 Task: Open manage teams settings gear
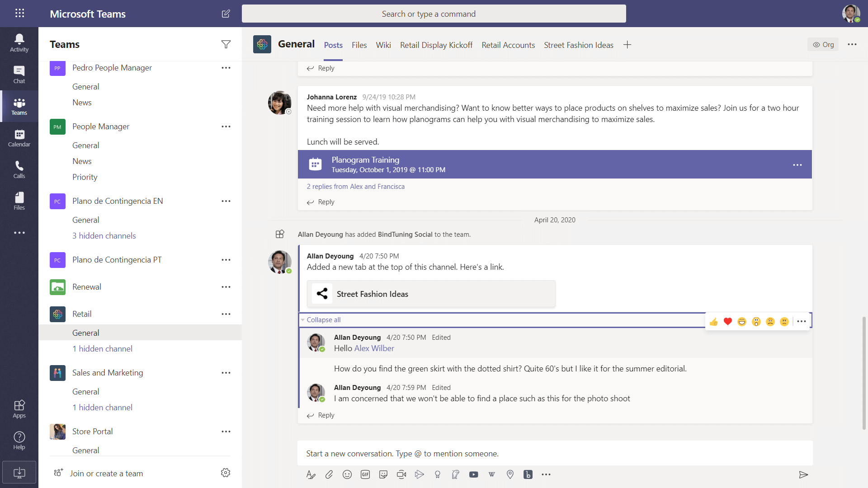tap(226, 473)
